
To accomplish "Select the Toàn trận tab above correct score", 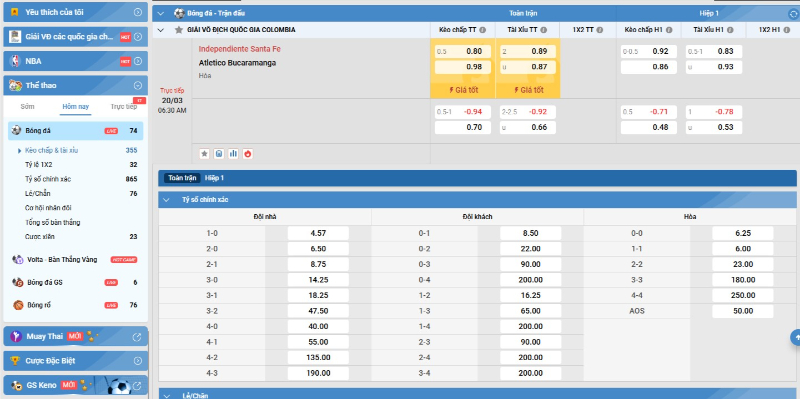I will [x=182, y=178].
